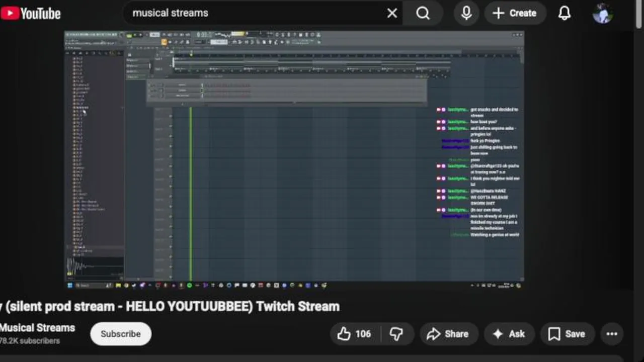The width and height of the screenshot is (644, 362).
Task: Start voice search with the microphone
Action: tap(466, 14)
